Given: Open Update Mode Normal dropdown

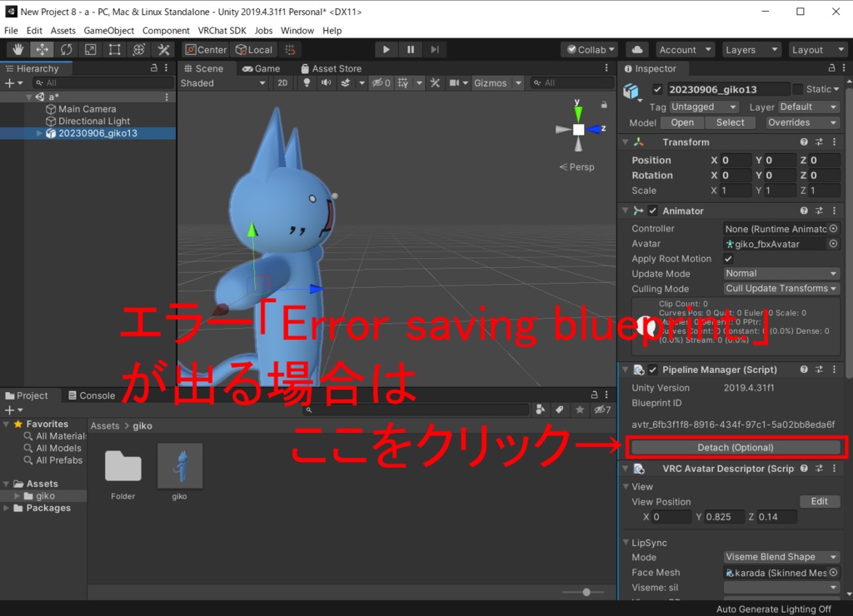Looking at the screenshot, I should point(781,273).
